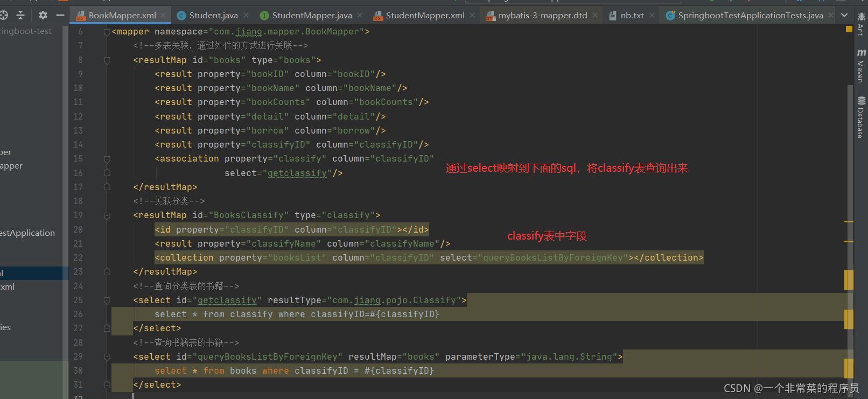Jump to the warning stripe mark near line 22
Screen dimensions: 868x399
coord(849,242)
